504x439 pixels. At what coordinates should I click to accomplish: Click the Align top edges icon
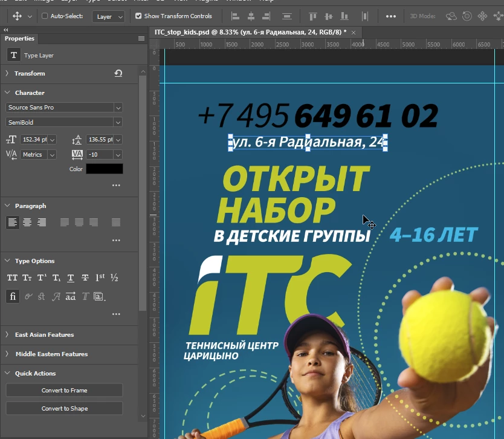313,16
